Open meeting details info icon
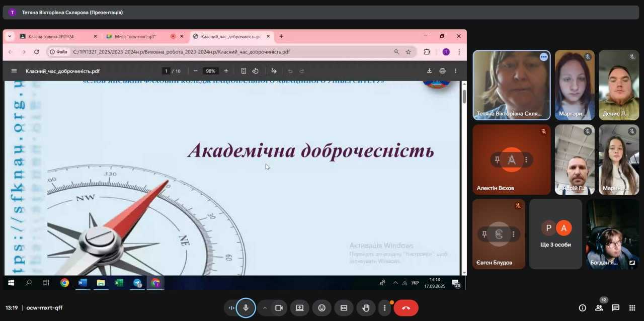Viewport: 644px width, 321px height. point(583,308)
